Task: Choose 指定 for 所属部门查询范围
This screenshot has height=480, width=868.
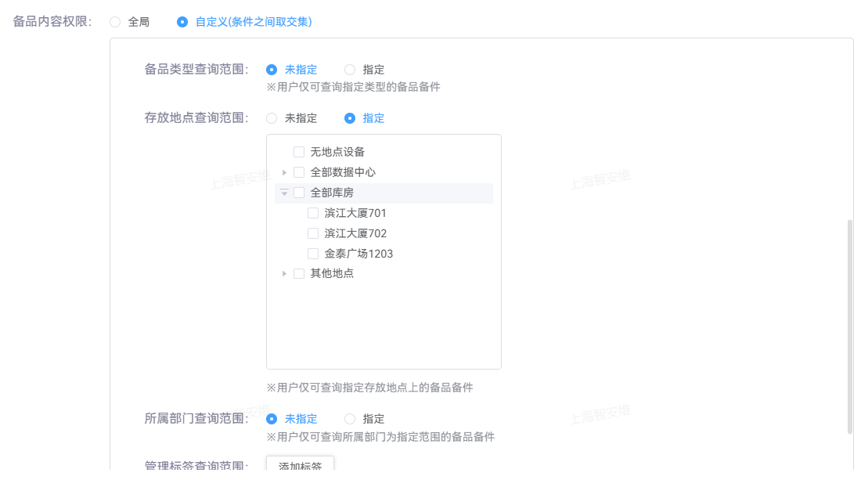Action: click(x=350, y=419)
